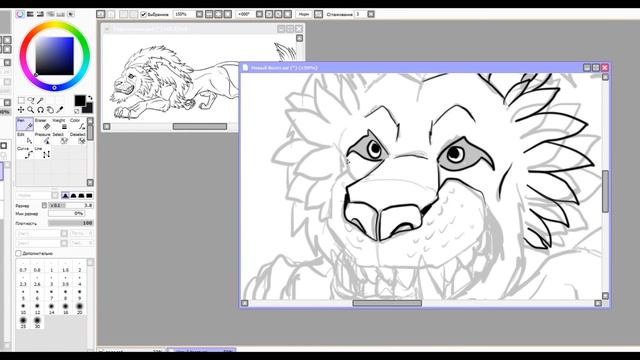Click the zoom-in toolbar button

click(x=218, y=14)
